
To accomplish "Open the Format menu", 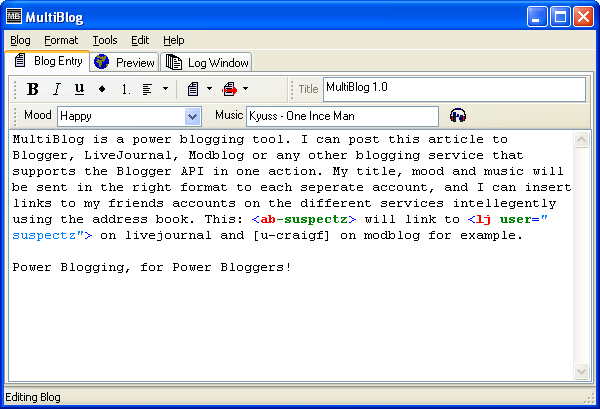I will pyautogui.click(x=61, y=40).
